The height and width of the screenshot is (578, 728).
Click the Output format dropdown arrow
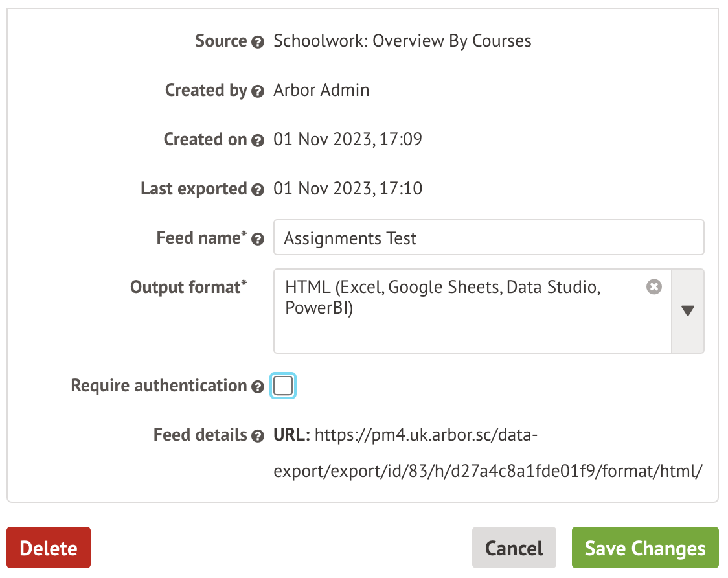(x=688, y=310)
